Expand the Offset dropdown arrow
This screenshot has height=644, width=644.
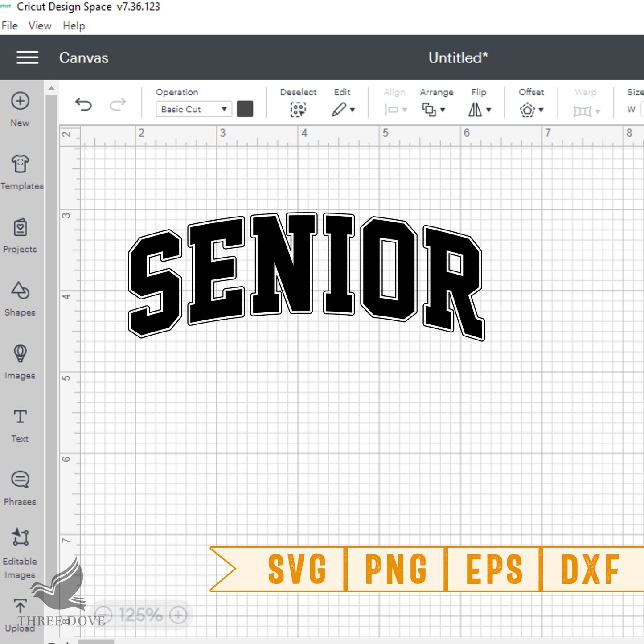pyautogui.click(x=541, y=110)
